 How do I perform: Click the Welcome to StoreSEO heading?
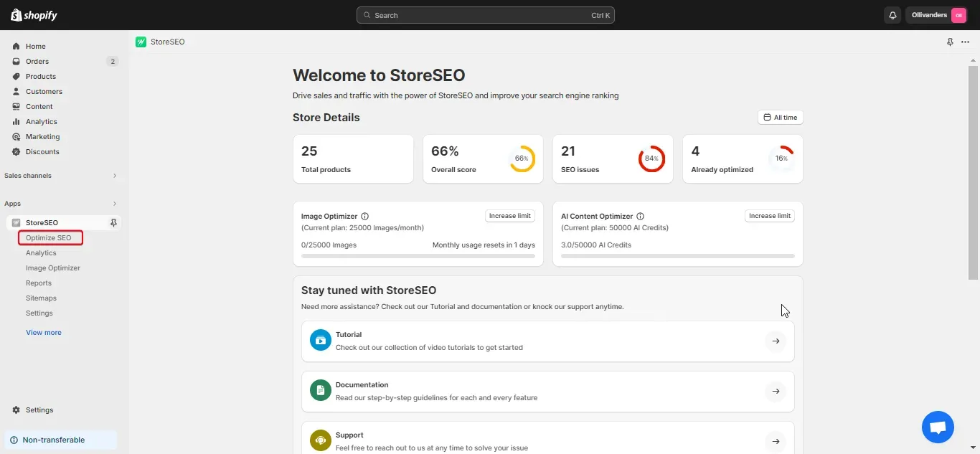coord(379,75)
